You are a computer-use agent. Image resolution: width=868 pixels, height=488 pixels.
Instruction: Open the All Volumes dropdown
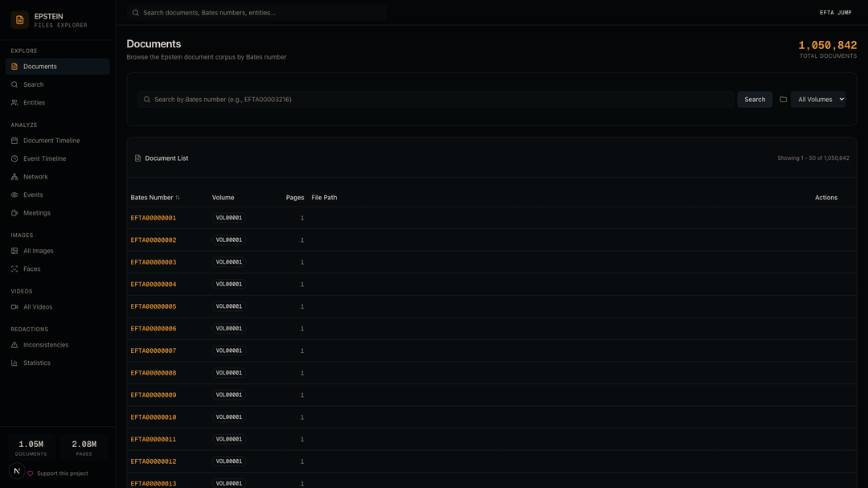tap(818, 100)
